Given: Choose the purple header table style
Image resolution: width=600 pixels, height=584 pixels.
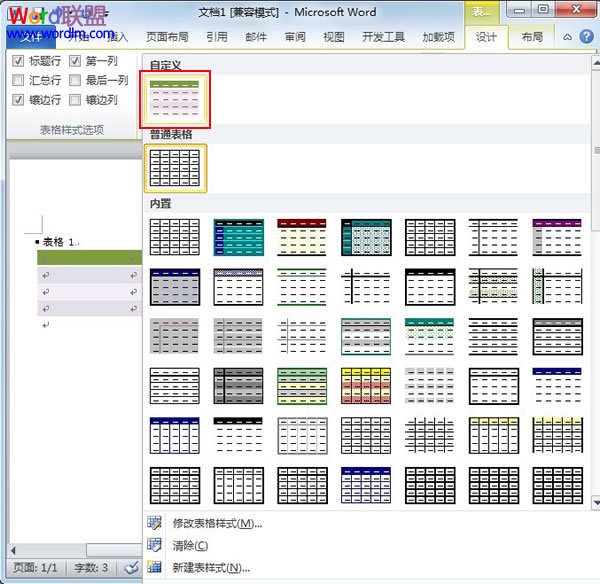Looking at the screenshot, I should click(x=557, y=237).
